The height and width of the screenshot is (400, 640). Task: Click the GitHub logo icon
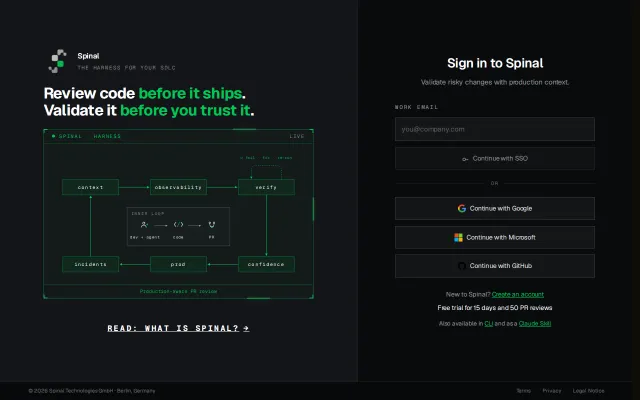coord(462,266)
